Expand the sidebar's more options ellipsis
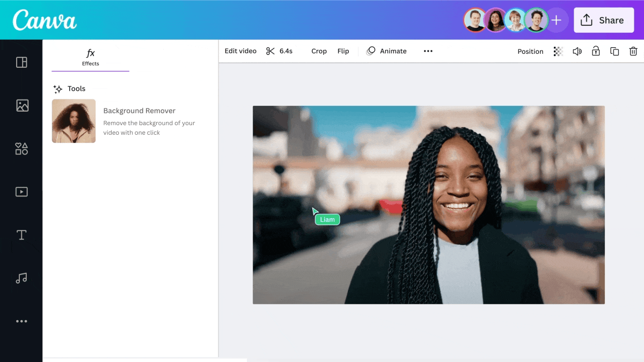Screen dimensions: 644x362 [x=21, y=321]
